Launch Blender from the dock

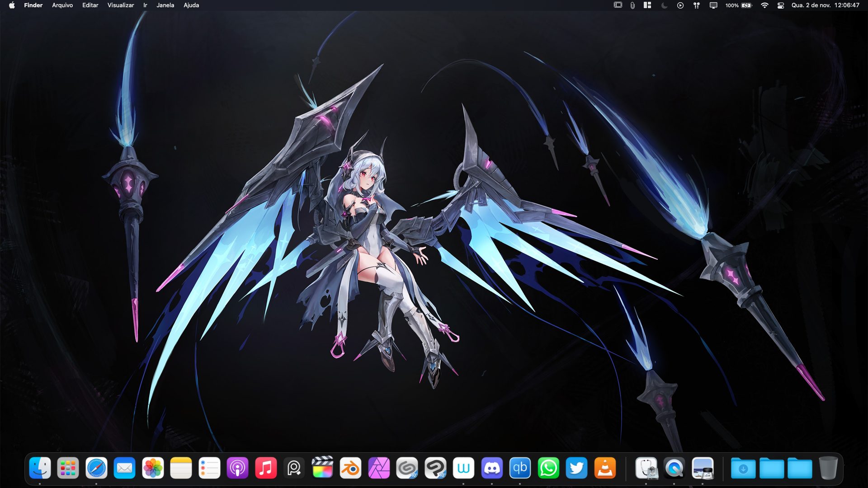351,468
